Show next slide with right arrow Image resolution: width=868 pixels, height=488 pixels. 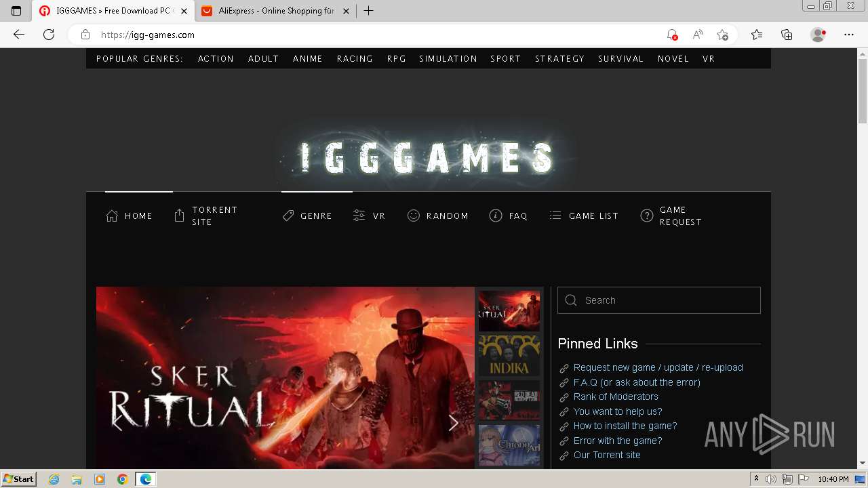click(x=454, y=423)
